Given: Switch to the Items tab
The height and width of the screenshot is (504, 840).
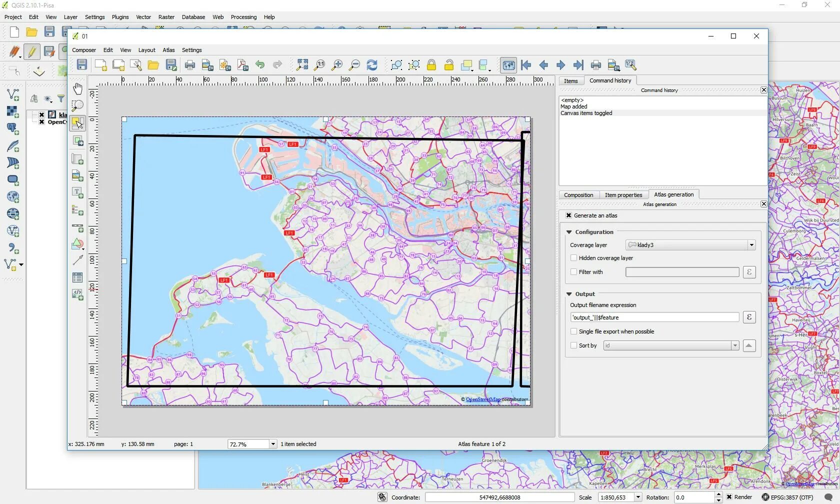Looking at the screenshot, I should 571,81.
